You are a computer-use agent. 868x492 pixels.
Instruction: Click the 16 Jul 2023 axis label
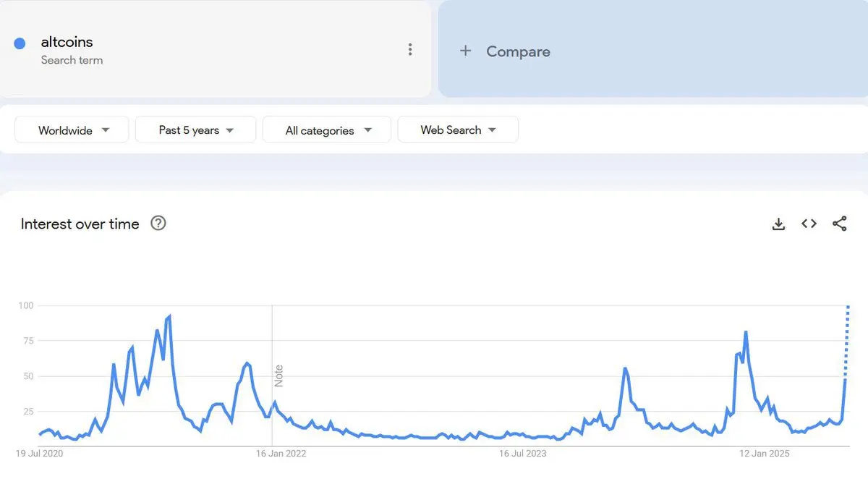(x=523, y=454)
